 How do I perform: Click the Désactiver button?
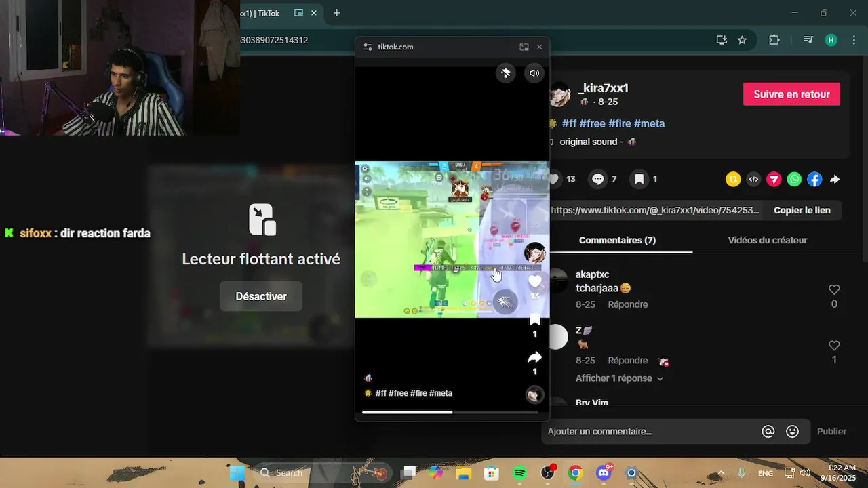(x=261, y=296)
